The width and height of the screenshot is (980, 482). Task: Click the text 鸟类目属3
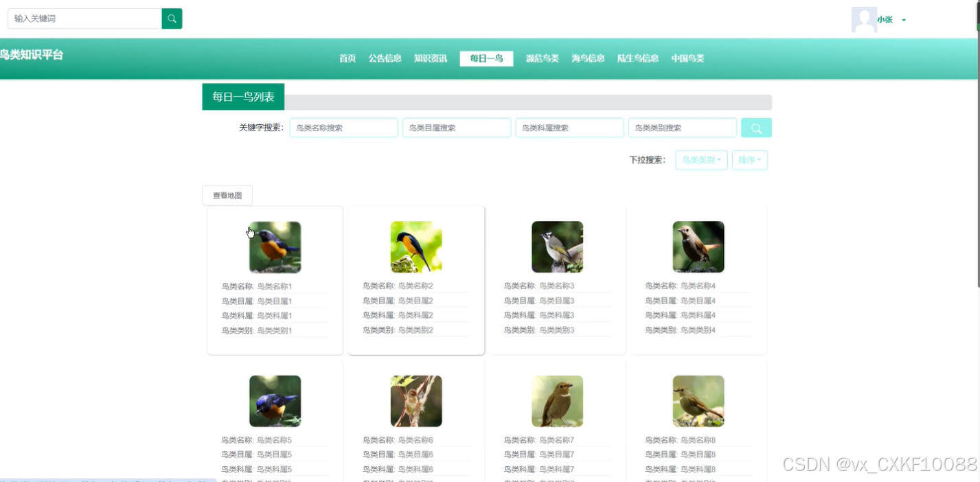click(x=557, y=301)
